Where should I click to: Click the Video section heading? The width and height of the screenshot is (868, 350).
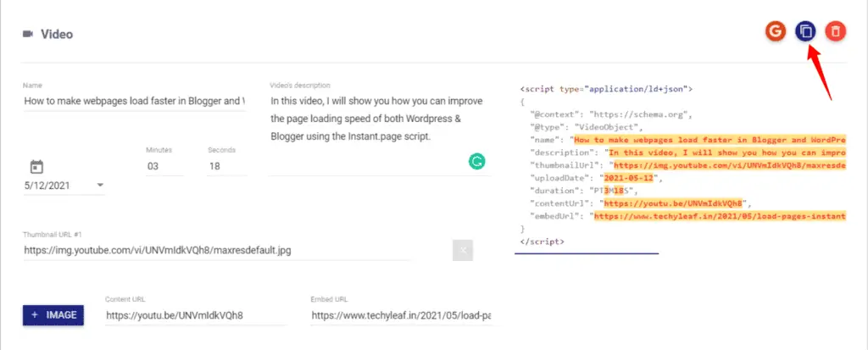(57, 35)
